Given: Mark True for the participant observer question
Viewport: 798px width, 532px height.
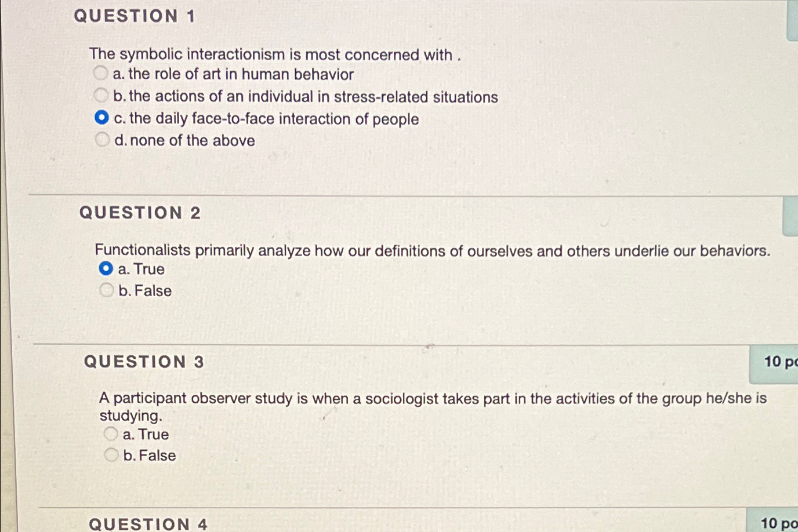Looking at the screenshot, I should coord(111,432).
